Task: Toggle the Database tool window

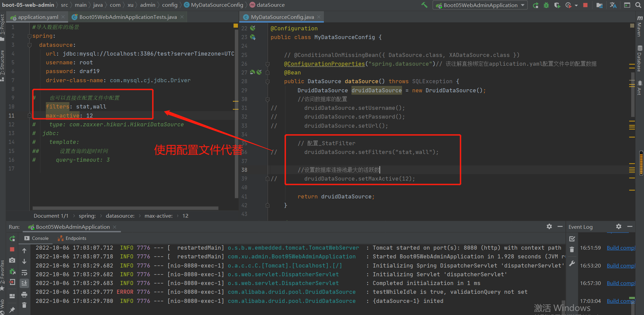Action: click(639, 59)
